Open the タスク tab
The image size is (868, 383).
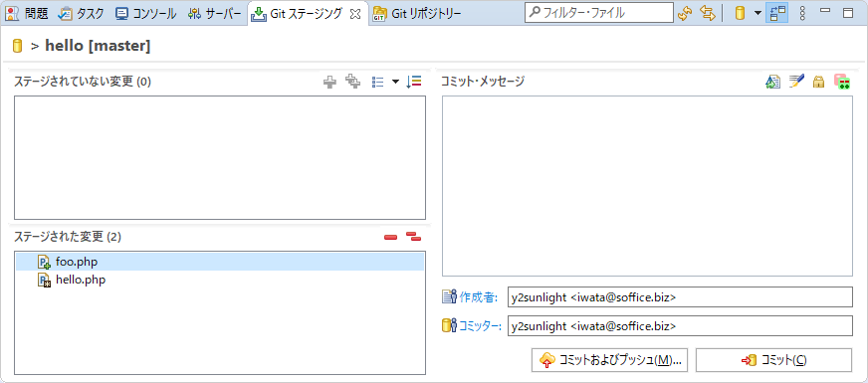pyautogui.click(x=82, y=13)
